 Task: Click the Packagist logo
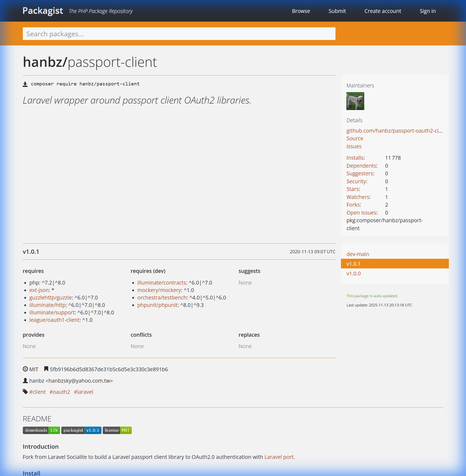click(42, 11)
